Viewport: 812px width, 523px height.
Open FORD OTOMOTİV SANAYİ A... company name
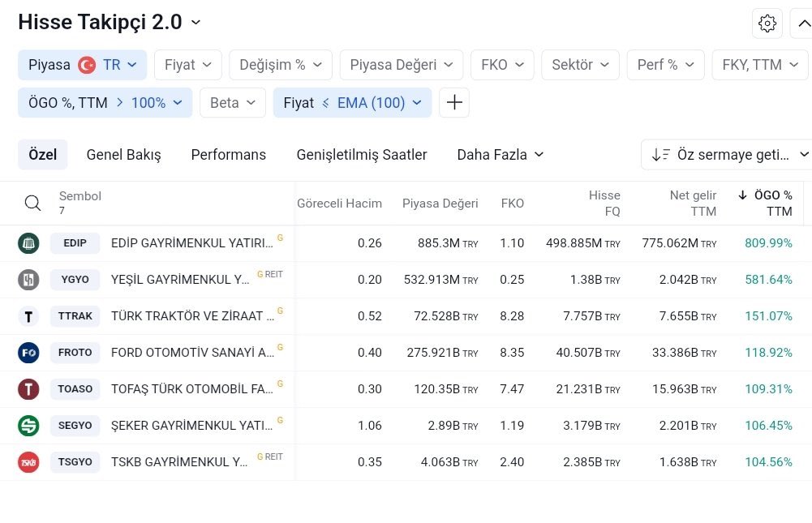tap(192, 353)
